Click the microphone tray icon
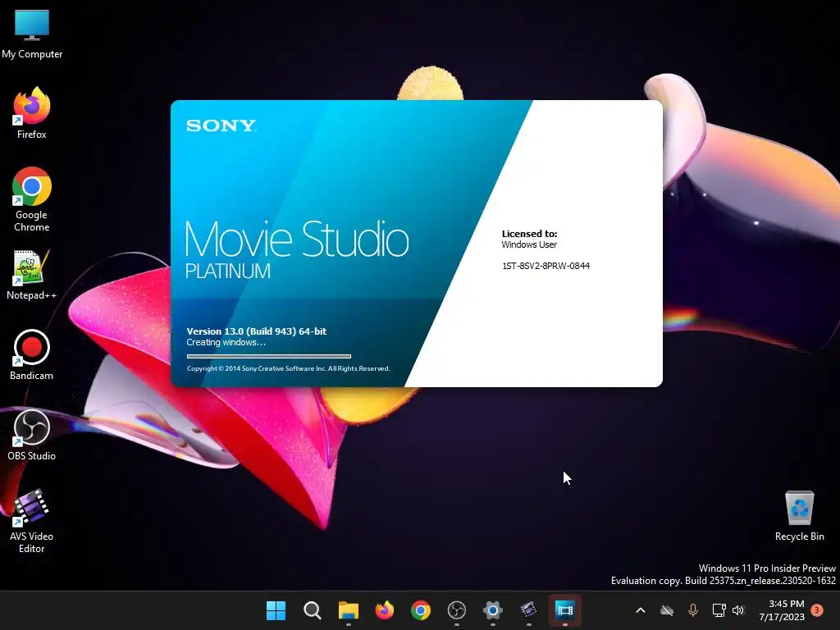This screenshot has width=840, height=630. pos(692,610)
